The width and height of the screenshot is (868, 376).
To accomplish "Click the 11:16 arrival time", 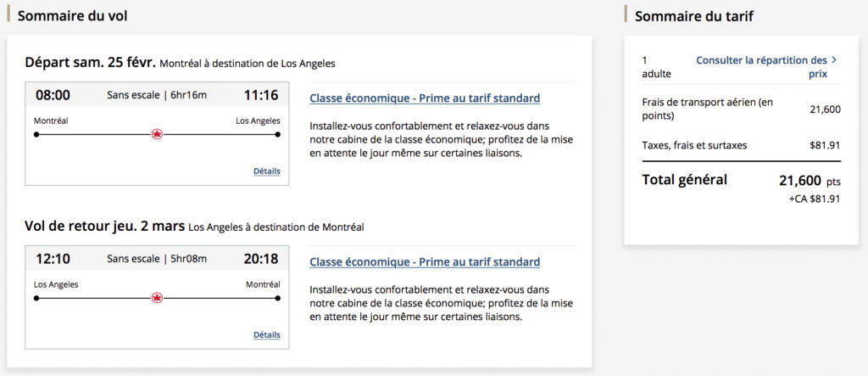I will point(261,95).
